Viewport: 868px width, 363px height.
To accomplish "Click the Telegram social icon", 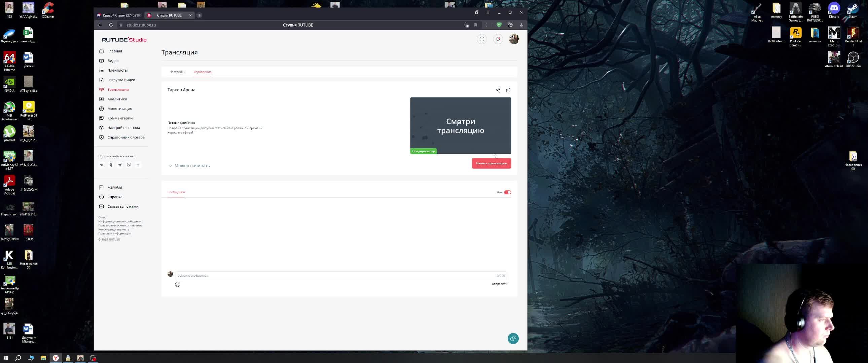I will tap(120, 165).
